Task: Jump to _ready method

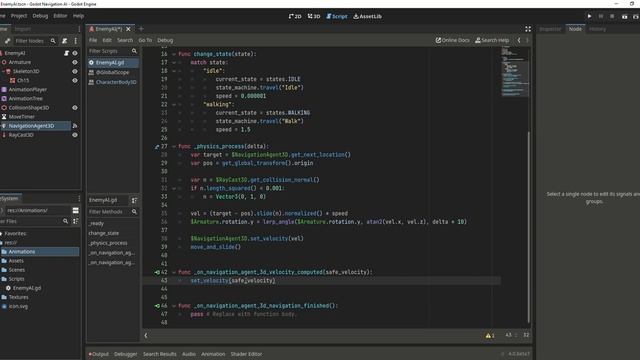Action: [x=96, y=223]
